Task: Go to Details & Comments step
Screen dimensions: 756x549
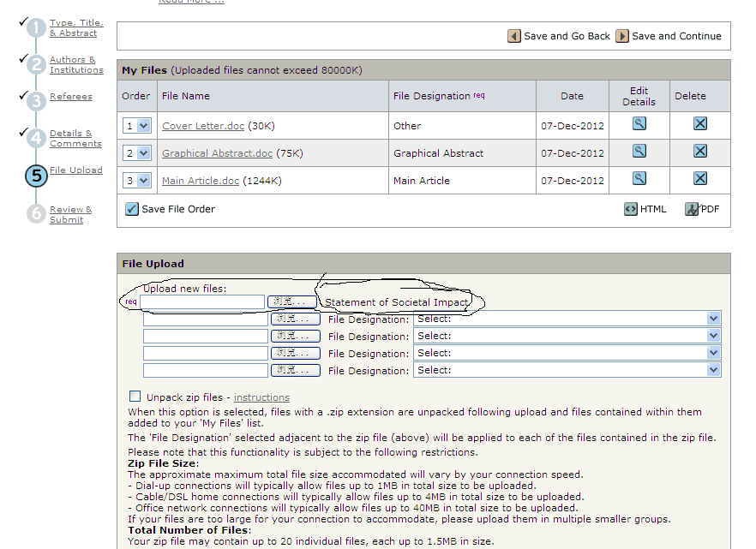Action: click(75, 138)
